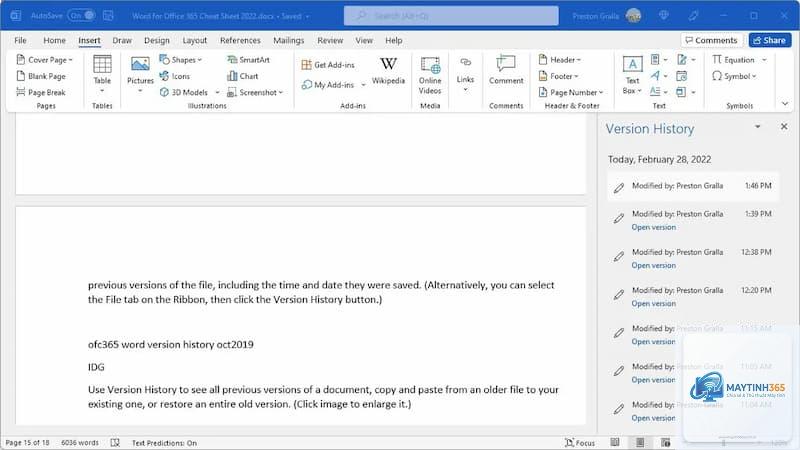Viewport: 800px width, 450px height.
Task: Add a Signature Line
Action: click(686, 60)
